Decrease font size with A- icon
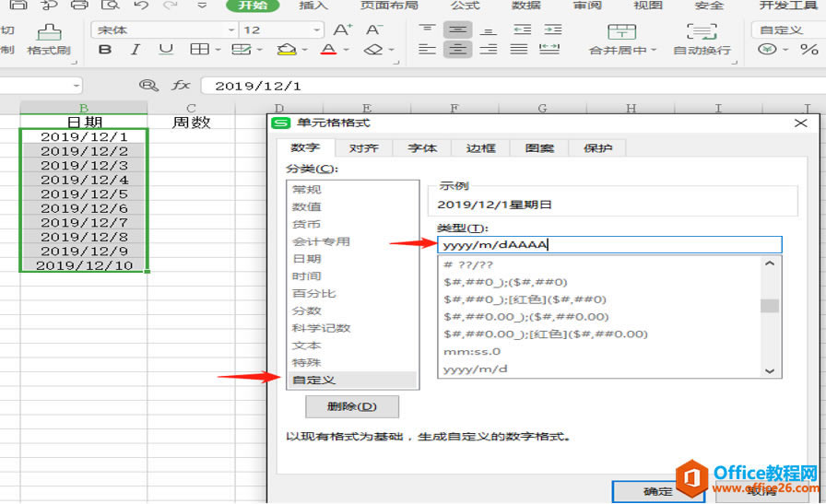Viewport: 826px width, 504px height. tap(374, 30)
